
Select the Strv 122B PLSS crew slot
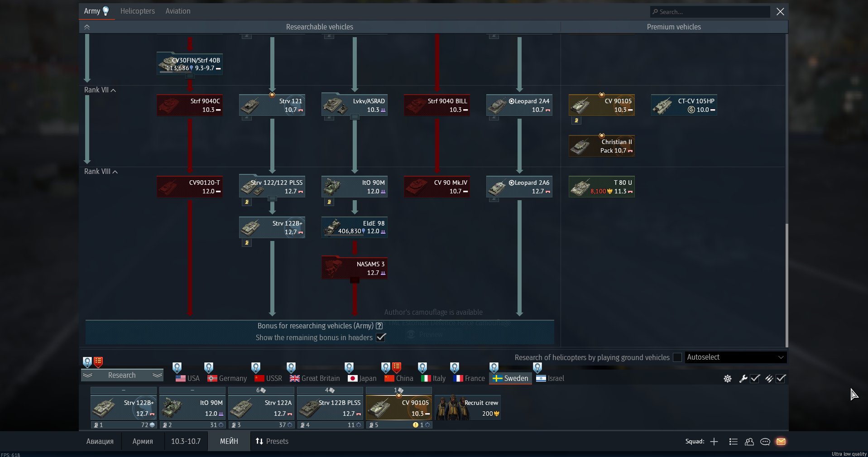tap(330, 408)
